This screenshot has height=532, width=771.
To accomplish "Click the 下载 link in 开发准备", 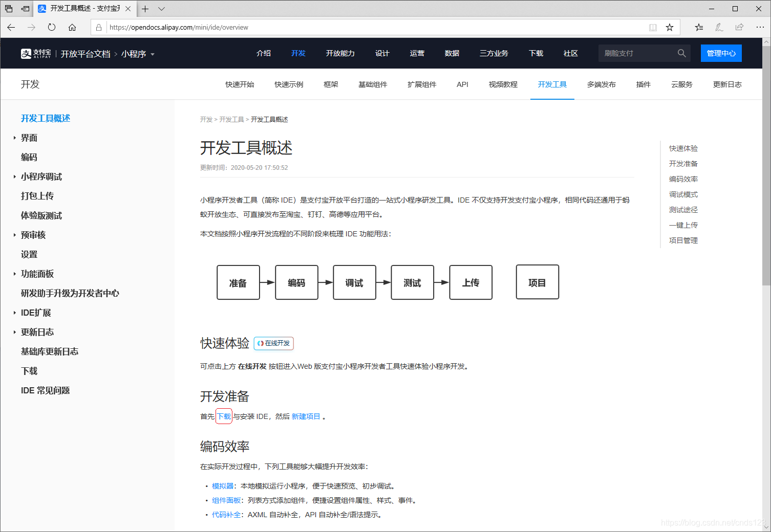I will [x=224, y=416].
